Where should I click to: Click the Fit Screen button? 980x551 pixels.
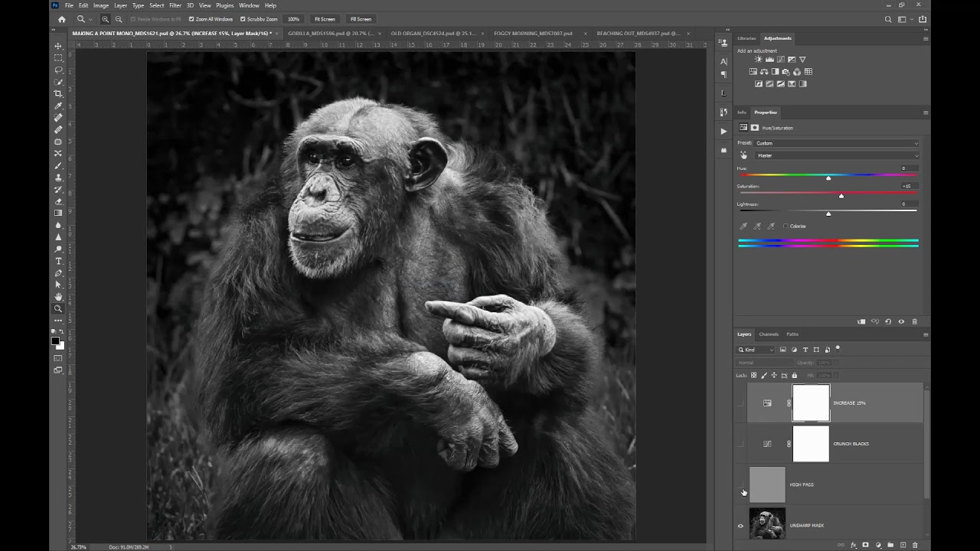[325, 19]
